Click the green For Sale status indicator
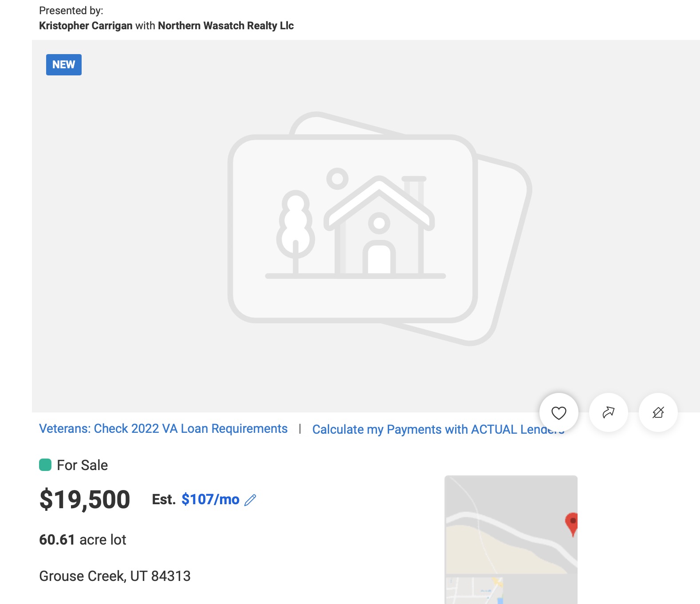Screen dimensions: 700x604 (x=45, y=465)
